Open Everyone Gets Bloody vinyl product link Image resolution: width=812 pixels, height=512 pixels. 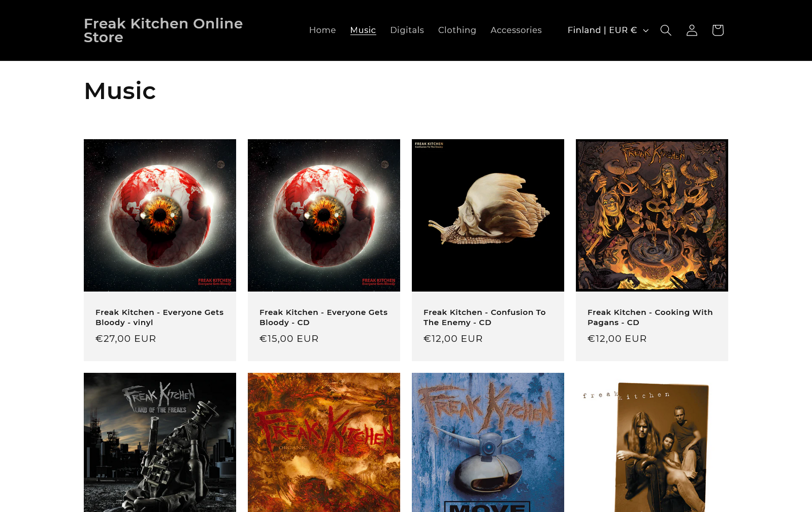pyautogui.click(x=159, y=317)
